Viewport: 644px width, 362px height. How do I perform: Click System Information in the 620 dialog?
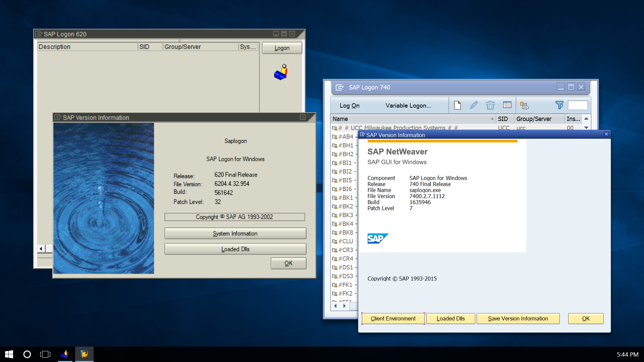click(235, 233)
